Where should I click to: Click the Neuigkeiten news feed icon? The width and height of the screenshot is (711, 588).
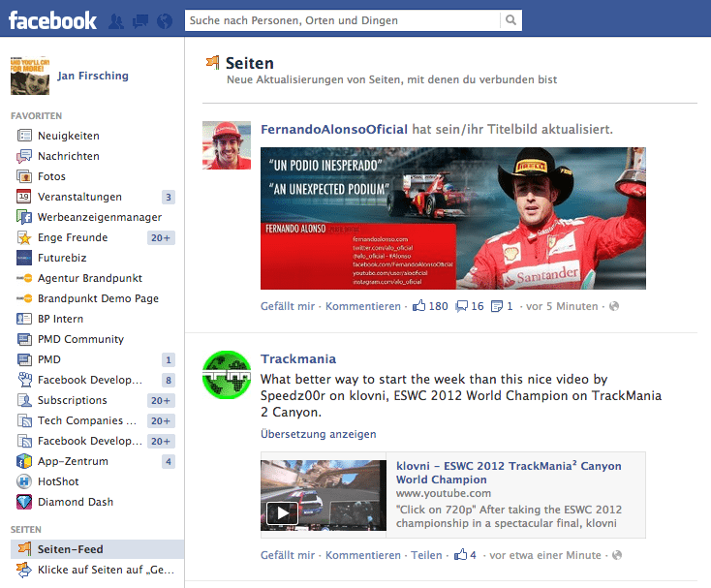24,136
